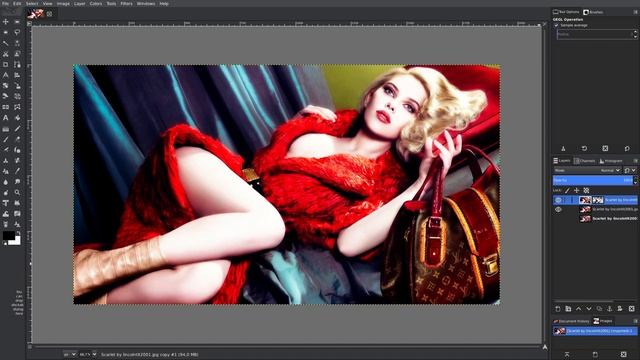
Task: Create new display for image
Action: pos(595,354)
